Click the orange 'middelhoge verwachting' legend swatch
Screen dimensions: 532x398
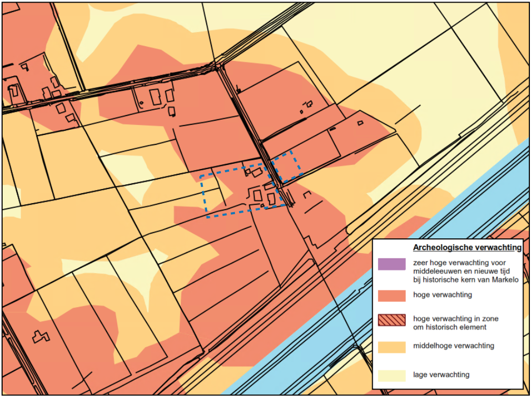pyautogui.click(x=392, y=347)
